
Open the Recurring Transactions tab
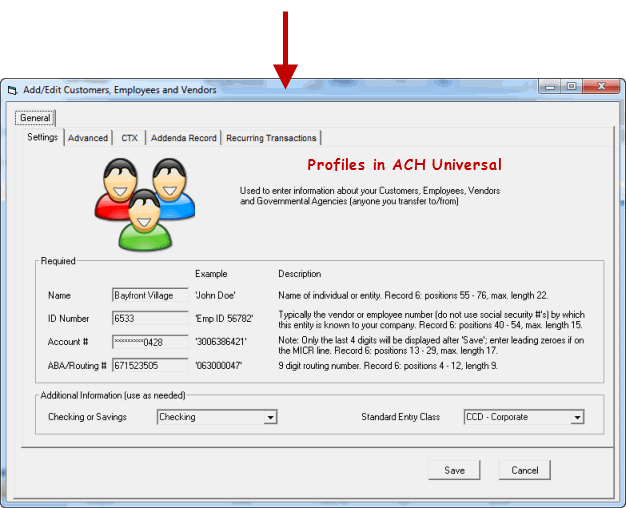click(271, 138)
